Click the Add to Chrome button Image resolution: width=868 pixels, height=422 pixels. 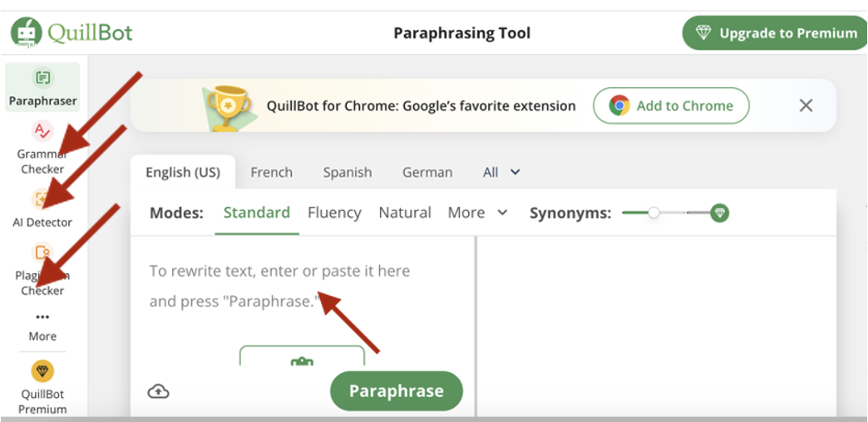tap(671, 105)
